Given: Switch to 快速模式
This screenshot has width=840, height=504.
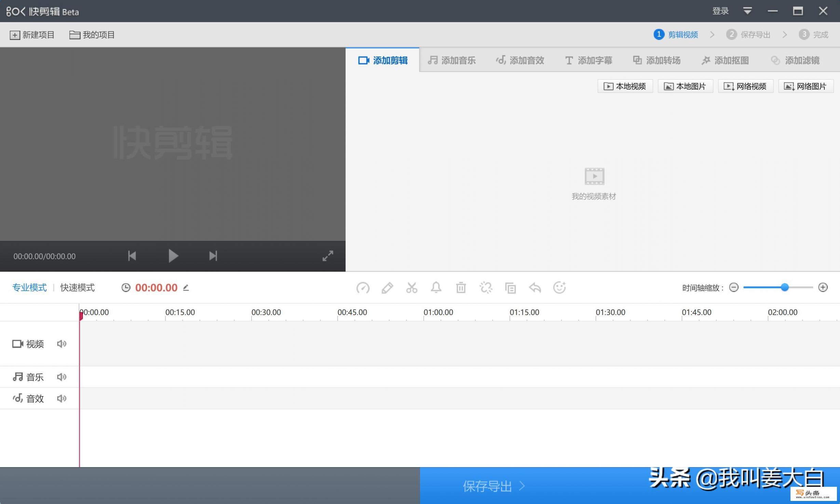Looking at the screenshot, I should 77,288.
